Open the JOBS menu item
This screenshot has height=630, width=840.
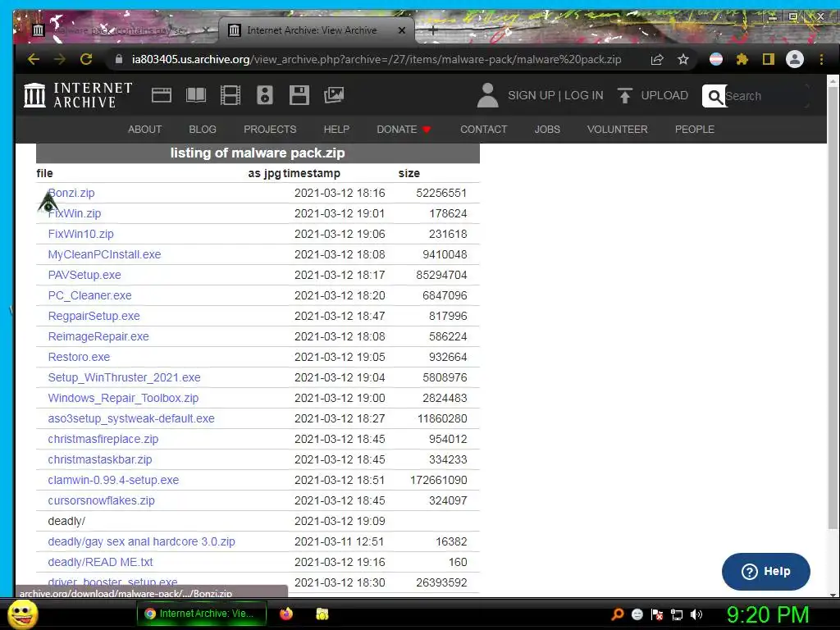click(547, 129)
